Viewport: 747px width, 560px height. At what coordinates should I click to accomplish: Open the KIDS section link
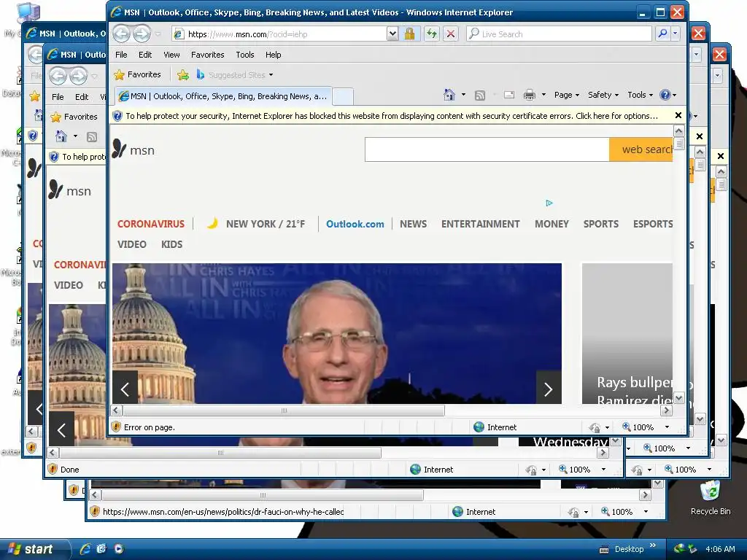pyautogui.click(x=171, y=244)
